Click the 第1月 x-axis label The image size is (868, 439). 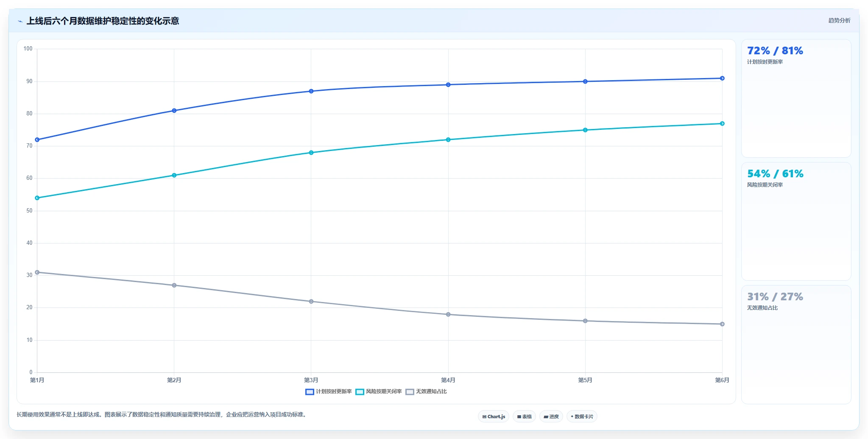(37, 380)
